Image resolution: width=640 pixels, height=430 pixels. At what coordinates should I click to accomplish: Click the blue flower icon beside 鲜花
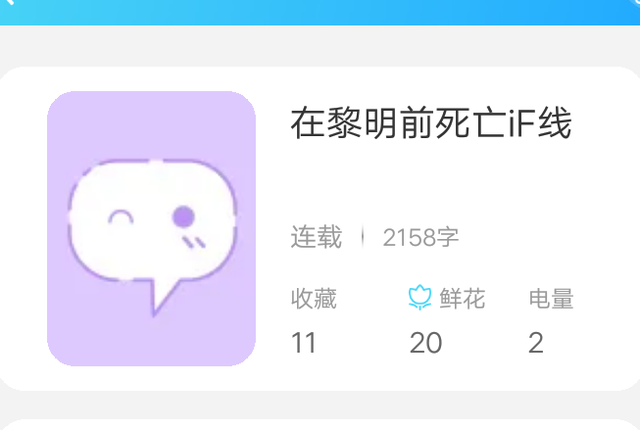tap(420, 297)
